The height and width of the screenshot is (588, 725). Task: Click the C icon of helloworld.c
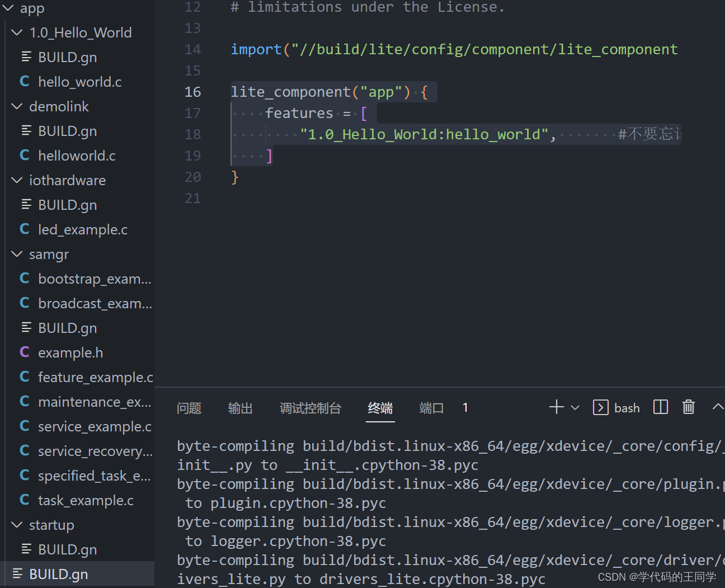pyautogui.click(x=25, y=156)
